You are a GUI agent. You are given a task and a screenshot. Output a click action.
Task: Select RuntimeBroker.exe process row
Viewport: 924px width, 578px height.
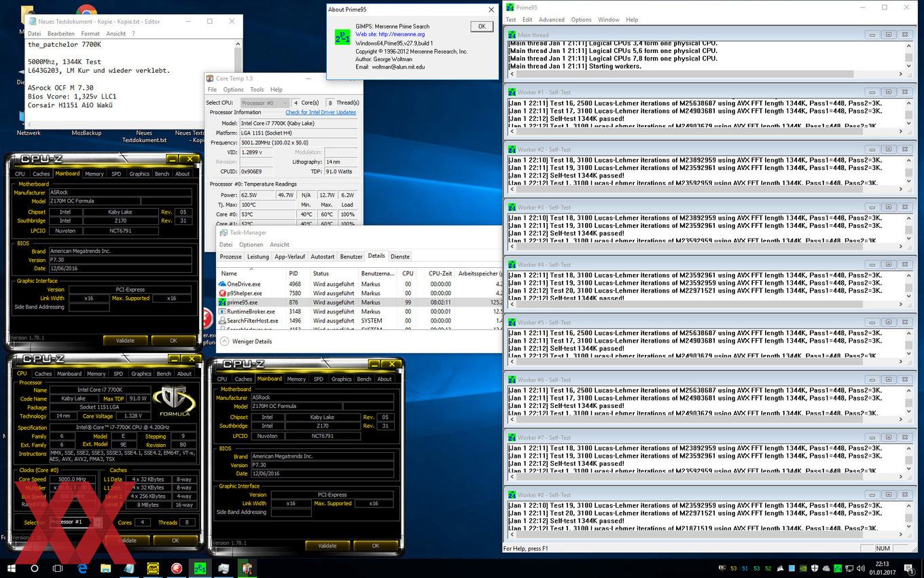360,311
